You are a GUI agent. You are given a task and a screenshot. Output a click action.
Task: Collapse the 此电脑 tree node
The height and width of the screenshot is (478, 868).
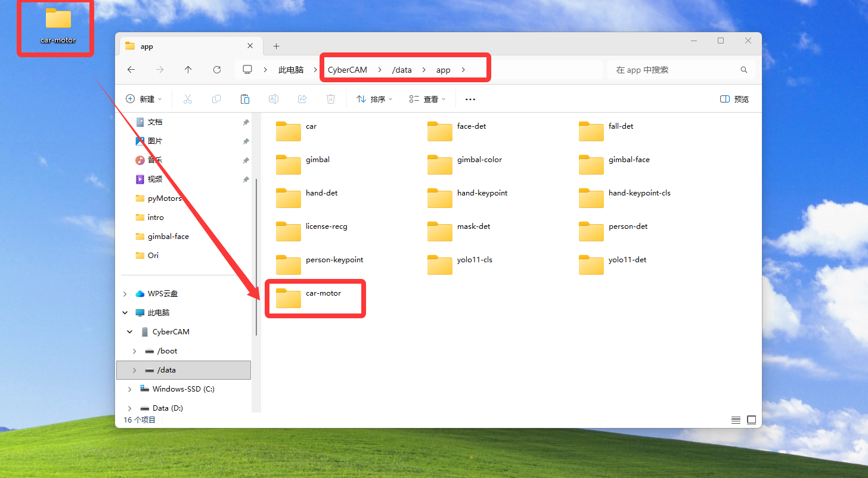[x=125, y=313]
